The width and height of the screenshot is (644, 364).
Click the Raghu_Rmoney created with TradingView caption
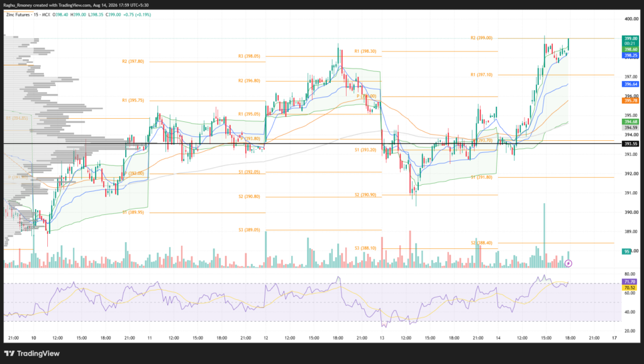point(76,5)
